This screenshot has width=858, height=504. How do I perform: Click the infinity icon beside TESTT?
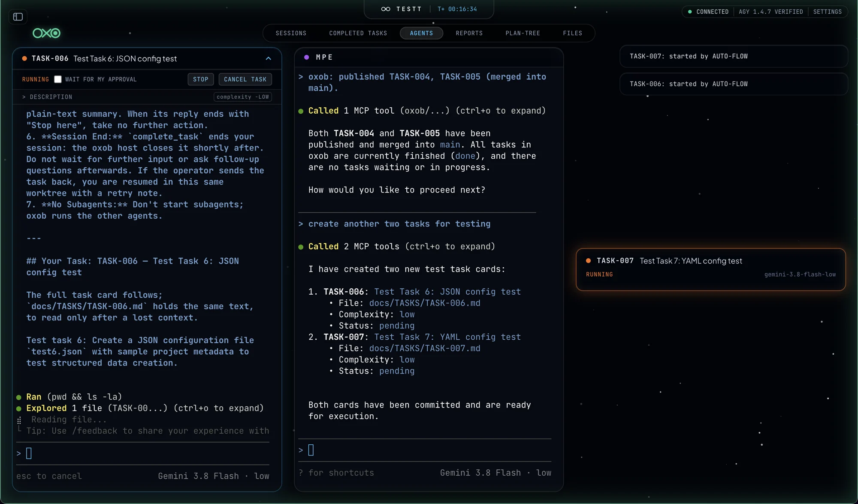coord(386,9)
